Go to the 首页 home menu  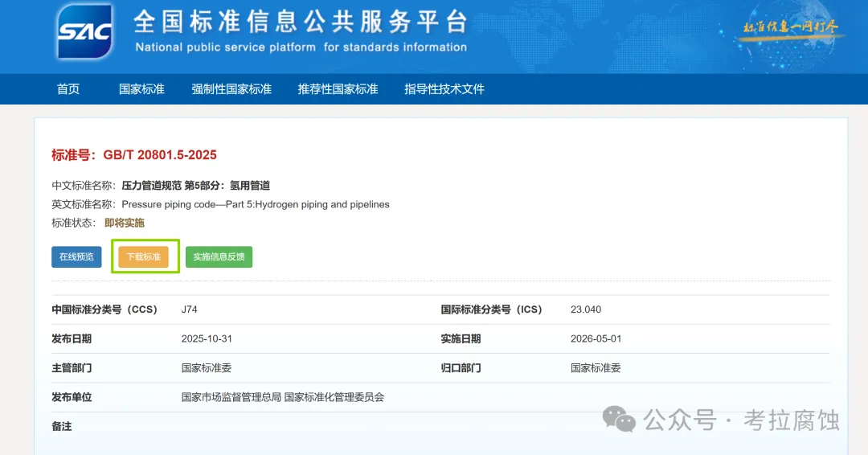coord(68,89)
